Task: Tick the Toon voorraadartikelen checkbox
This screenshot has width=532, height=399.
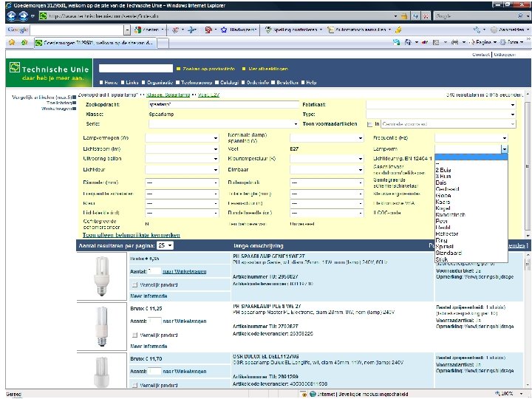Action: 369,124
